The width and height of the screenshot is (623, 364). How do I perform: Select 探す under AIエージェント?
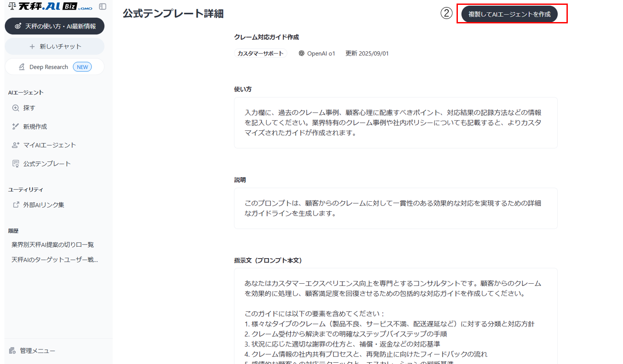tap(29, 108)
